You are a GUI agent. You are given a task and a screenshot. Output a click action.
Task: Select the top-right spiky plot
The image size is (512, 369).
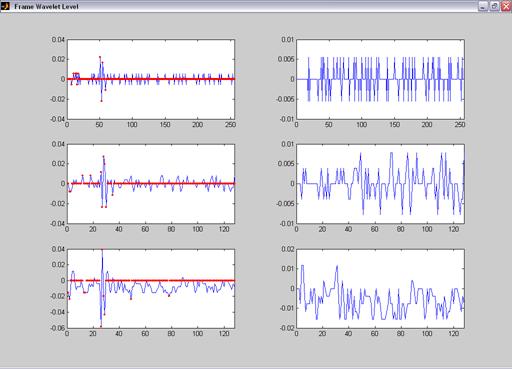coord(380,79)
